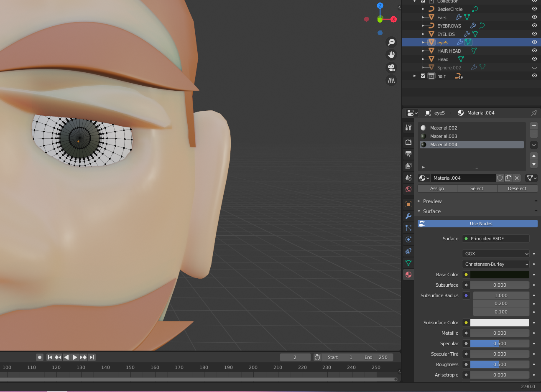541x392 pixels.
Task: Toggle the camera view icon
Action: [391, 68]
